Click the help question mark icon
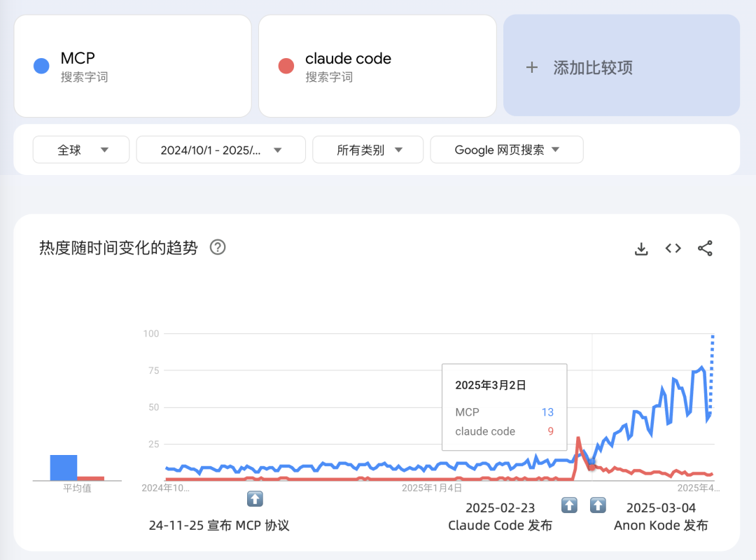This screenshot has width=756, height=560. click(x=218, y=247)
